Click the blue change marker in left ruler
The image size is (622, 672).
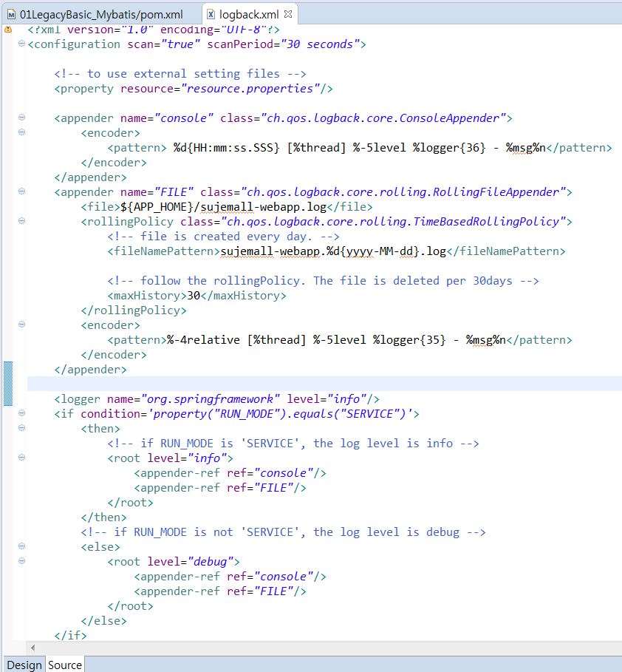tap(7, 384)
